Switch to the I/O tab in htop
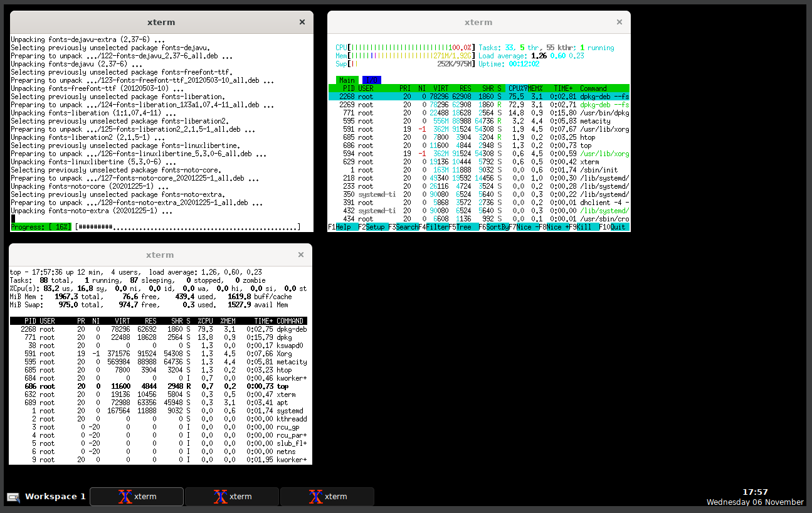The image size is (812, 513). coord(371,80)
